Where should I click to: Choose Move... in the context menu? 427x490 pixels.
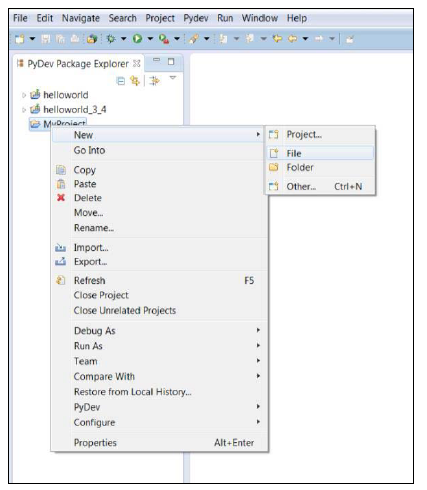coord(159,213)
